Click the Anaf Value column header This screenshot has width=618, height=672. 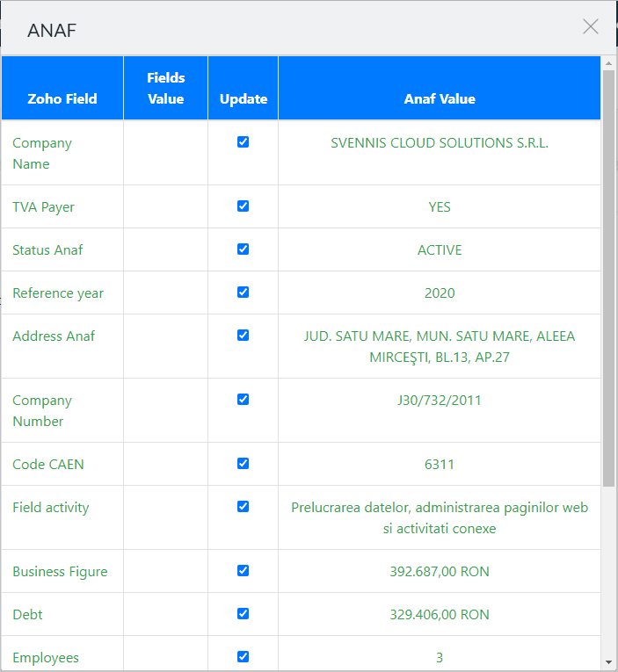coord(440,98)
